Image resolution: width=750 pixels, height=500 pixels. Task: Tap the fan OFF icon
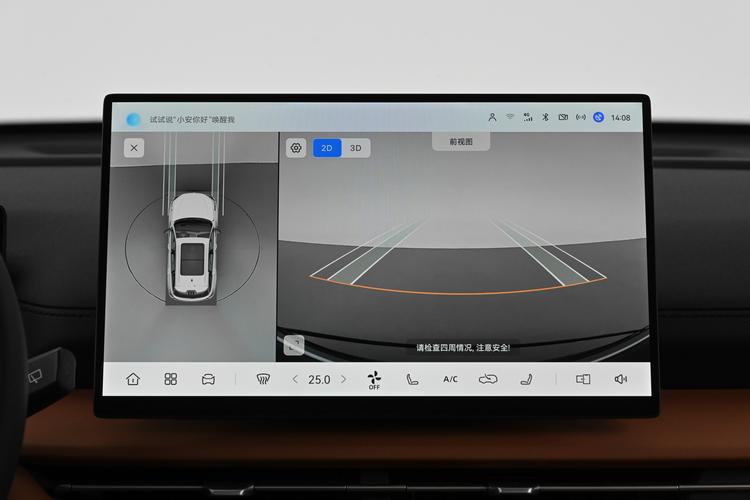pos(374,379)
